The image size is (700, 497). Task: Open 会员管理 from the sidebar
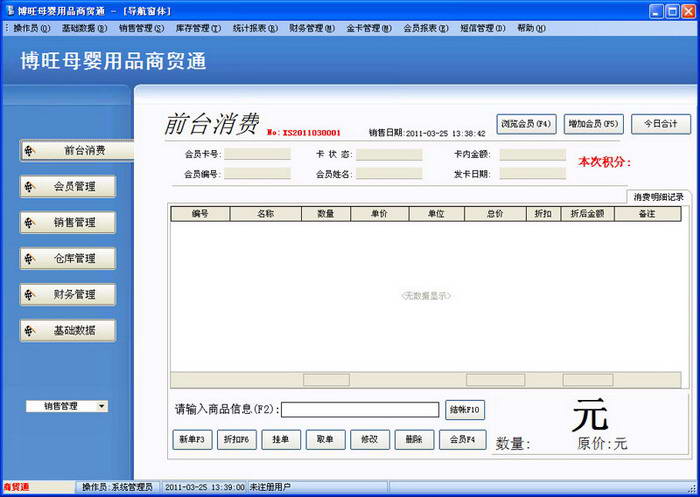68,187
